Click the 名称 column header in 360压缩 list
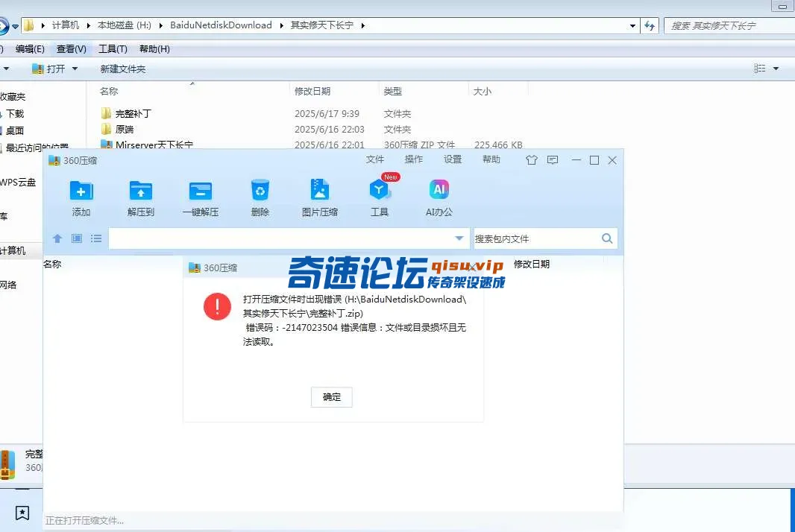The width and height of the screenshot is (795, 532). click(52, 264)
